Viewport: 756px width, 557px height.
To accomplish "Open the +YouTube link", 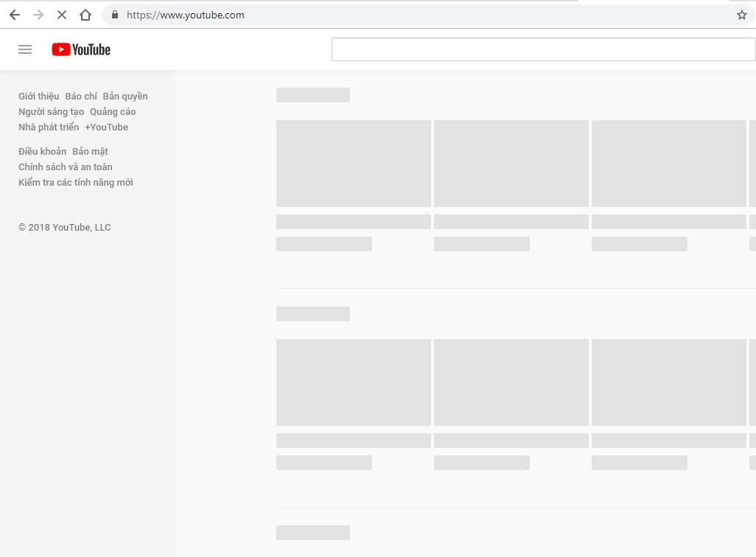I will 106,127.
